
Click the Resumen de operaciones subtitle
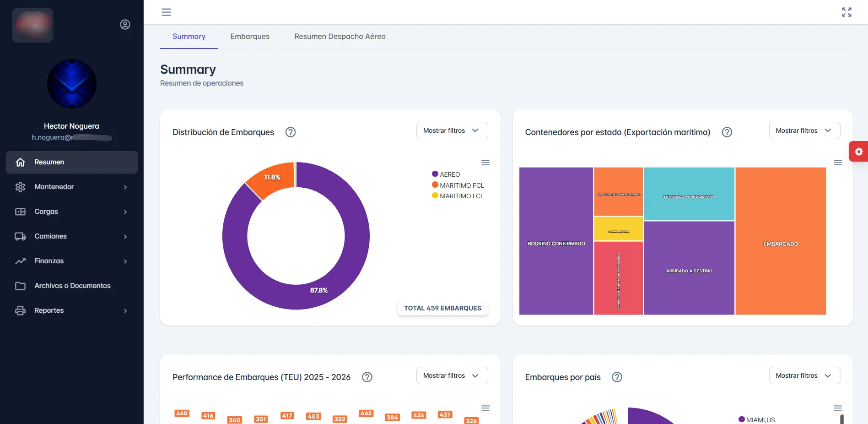(x=202, y=83)
